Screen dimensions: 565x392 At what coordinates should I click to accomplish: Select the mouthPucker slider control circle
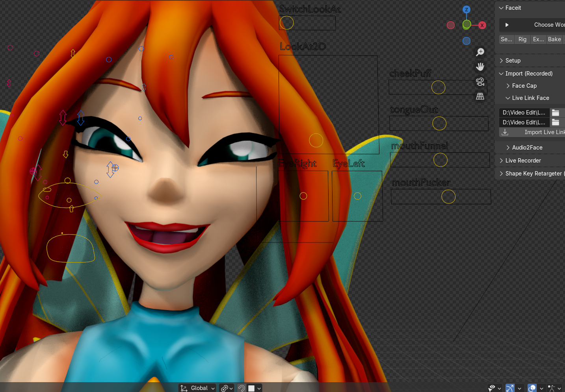[448, 197]
